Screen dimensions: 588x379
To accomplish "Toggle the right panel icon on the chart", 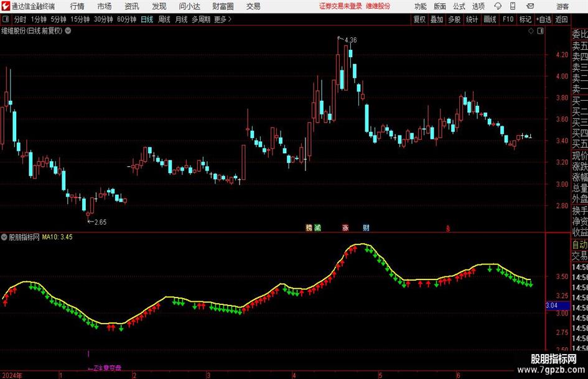I will point(540,31).
